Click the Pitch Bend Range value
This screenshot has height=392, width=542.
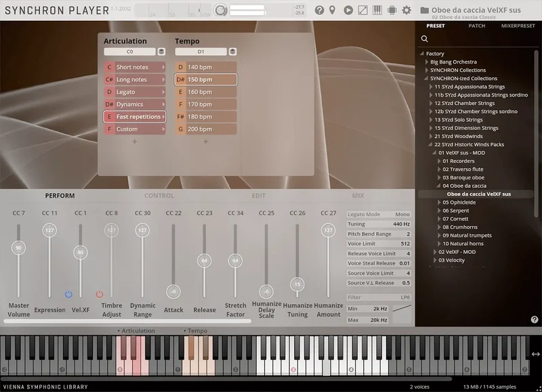(409, 234)
